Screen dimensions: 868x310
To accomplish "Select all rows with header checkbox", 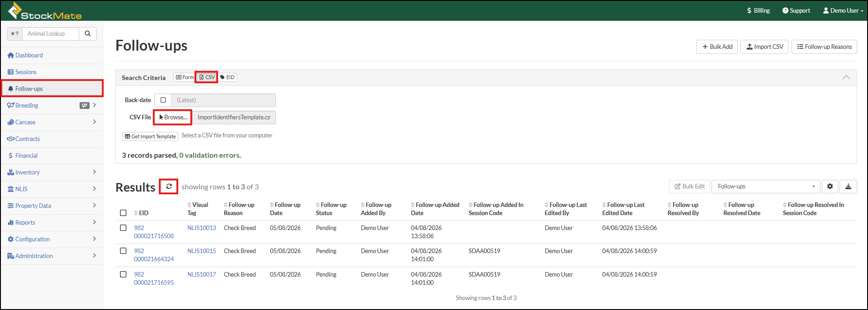I will tap(123, 213).
